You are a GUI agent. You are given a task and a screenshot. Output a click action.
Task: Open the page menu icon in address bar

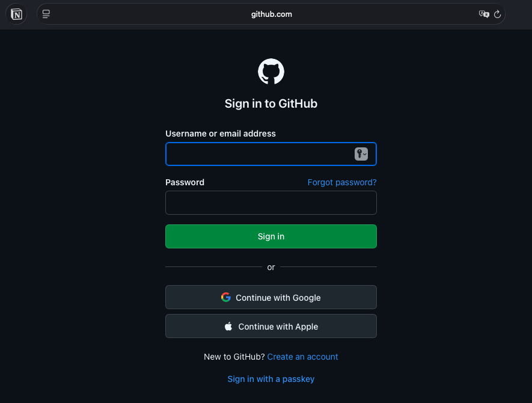click(46, 14)
